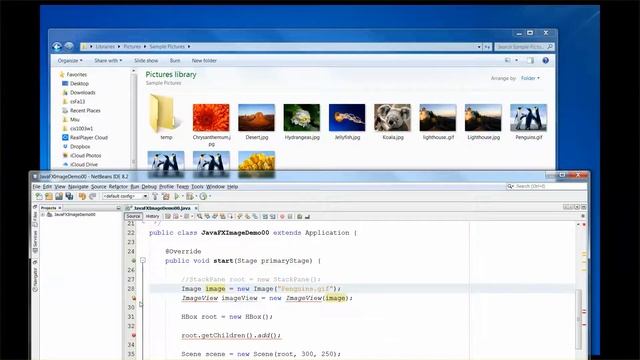Open Help menu in NetBeans
The height and width of the screenshot is (360, 640).
click(x=232, y=187)
